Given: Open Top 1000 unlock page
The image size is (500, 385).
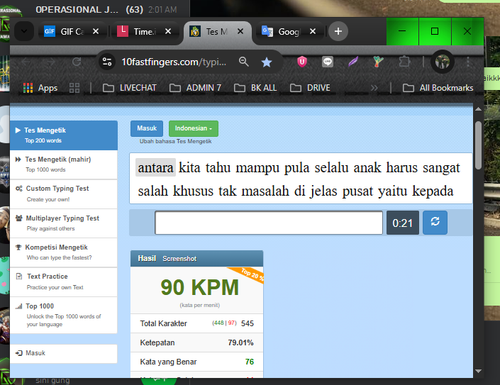Looking at the screenshot, I should pyautogui.click(x=64, y=315).
